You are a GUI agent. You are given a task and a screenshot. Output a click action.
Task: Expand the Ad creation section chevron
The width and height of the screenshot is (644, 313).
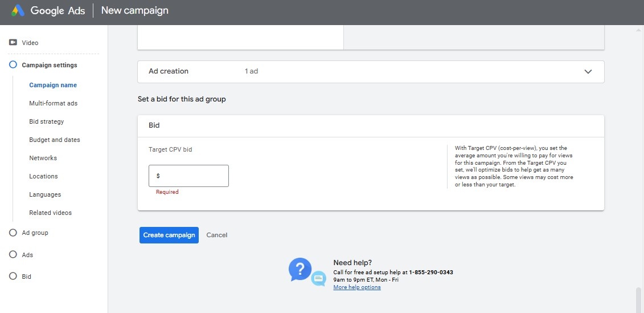pyautogui.click(x=588, y=72)
